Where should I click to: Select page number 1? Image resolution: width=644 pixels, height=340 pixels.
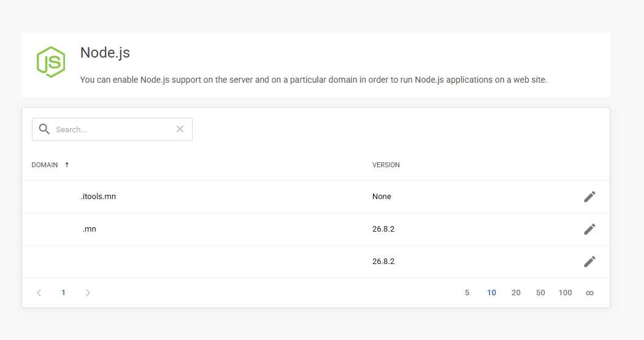click(x=63, y=293)
